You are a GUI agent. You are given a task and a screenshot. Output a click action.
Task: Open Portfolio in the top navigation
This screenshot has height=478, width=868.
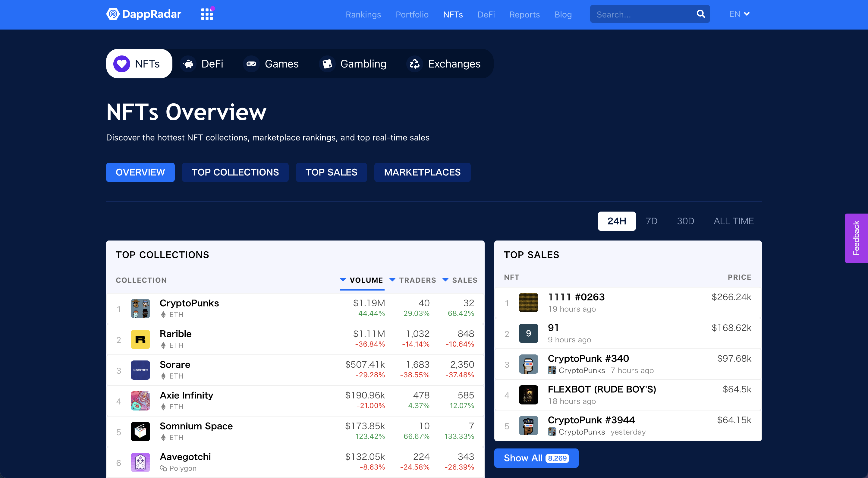(412, 14)
